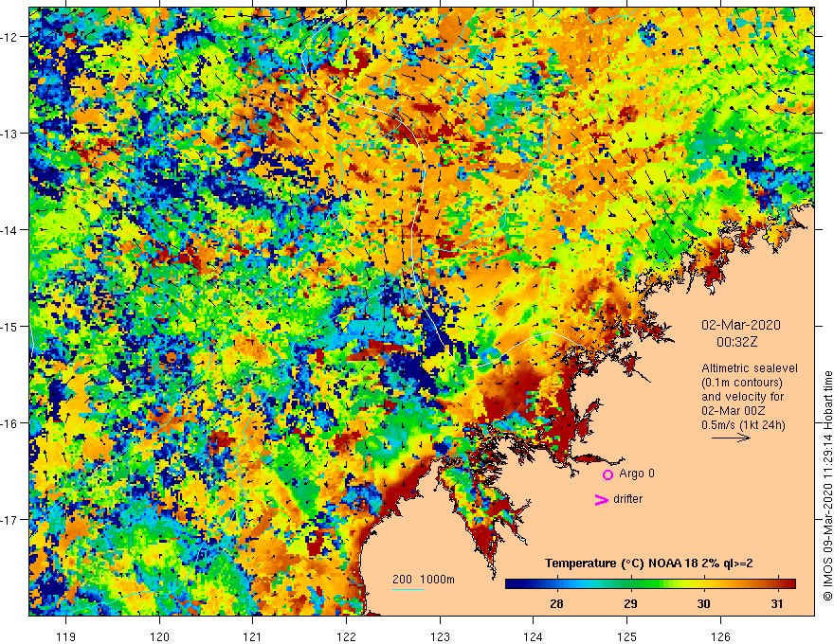Click the latitude -17 axis label
The height and width of the screenshot is (644, 834).
pos(10,520)
